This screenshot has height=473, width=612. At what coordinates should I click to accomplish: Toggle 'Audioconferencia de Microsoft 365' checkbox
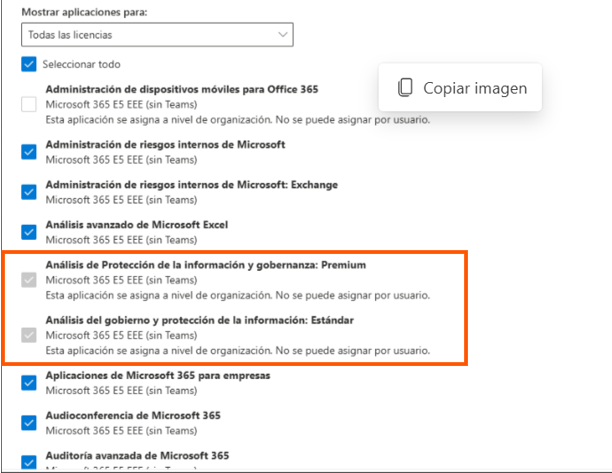(29, 423)
